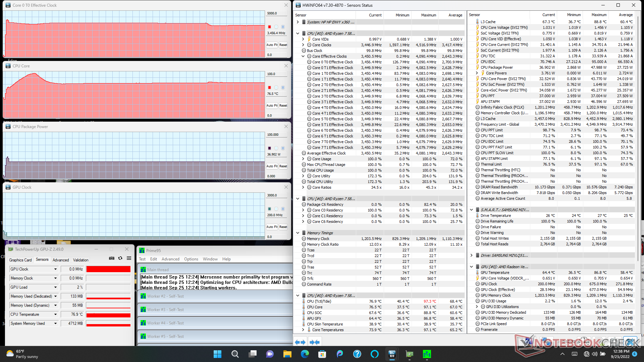Click the Worker #2 Self-Test window icon
644x362 pixels.
pyautogui.click(x=143, y=296)
